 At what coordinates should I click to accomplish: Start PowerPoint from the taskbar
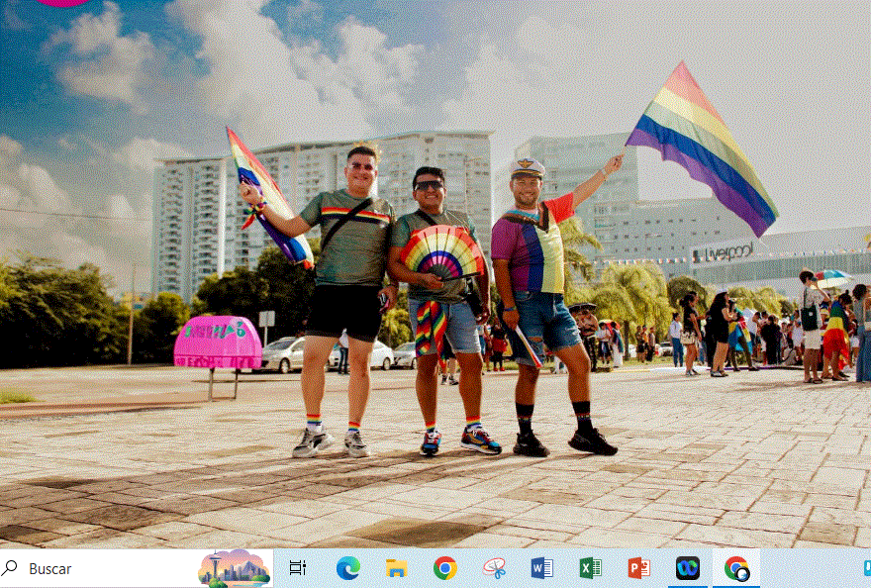pyautogui.click(x=638, y=568)
